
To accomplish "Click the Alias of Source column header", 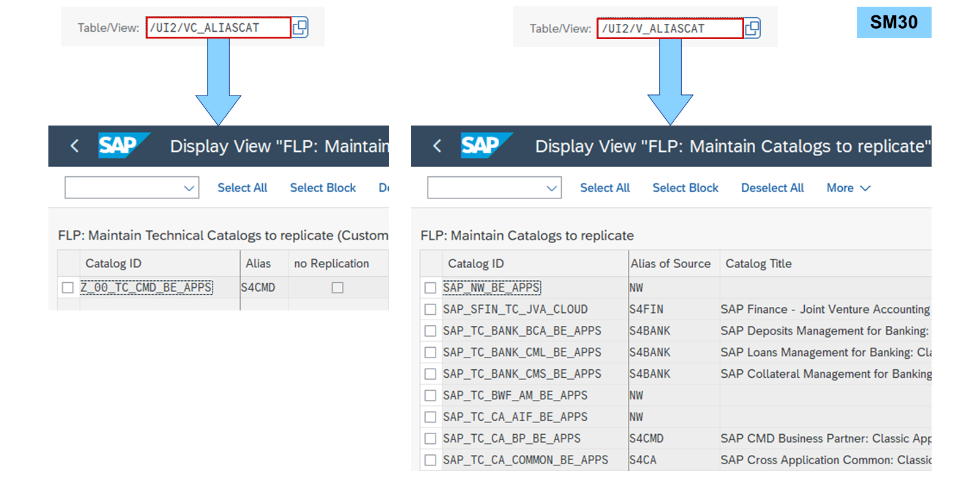I will point(674,263).
